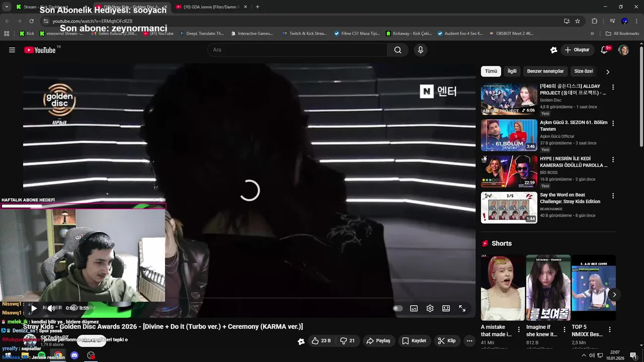Viewport: 644px width, 362px height.
Task: Open options for TOP 5 NMIXX short
Action: pyautogui.click(x=609, y=330)
